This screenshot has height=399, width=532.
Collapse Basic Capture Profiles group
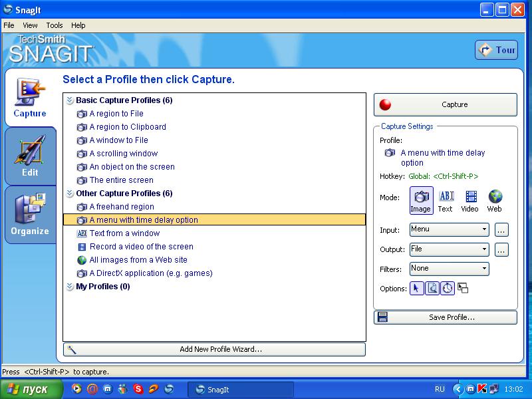[70, 100]
